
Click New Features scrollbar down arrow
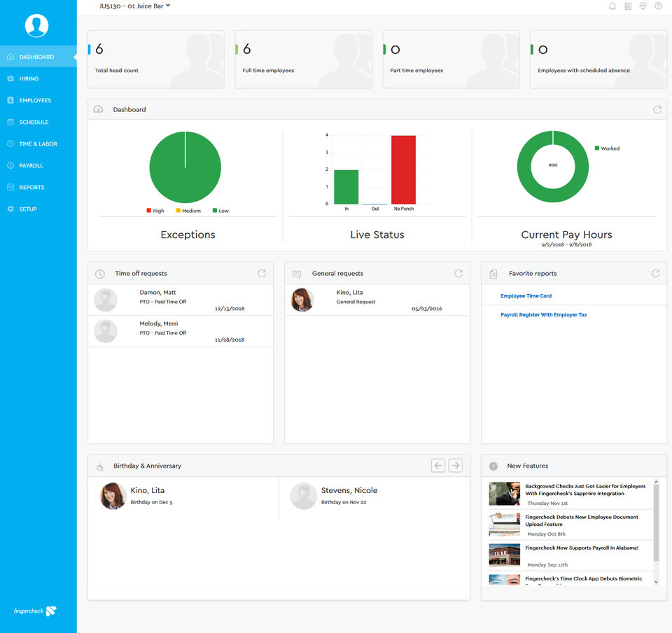pos(656,582)
